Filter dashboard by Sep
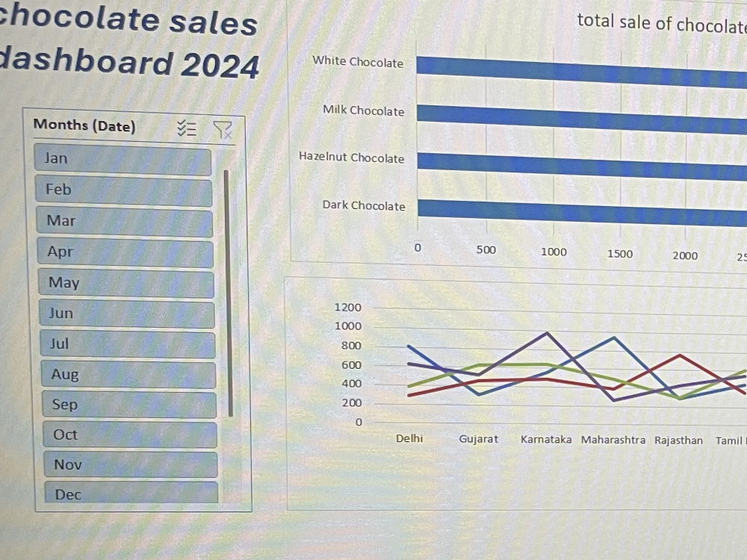Viewport: 747px width, 560px height. (x=129, y=405)
